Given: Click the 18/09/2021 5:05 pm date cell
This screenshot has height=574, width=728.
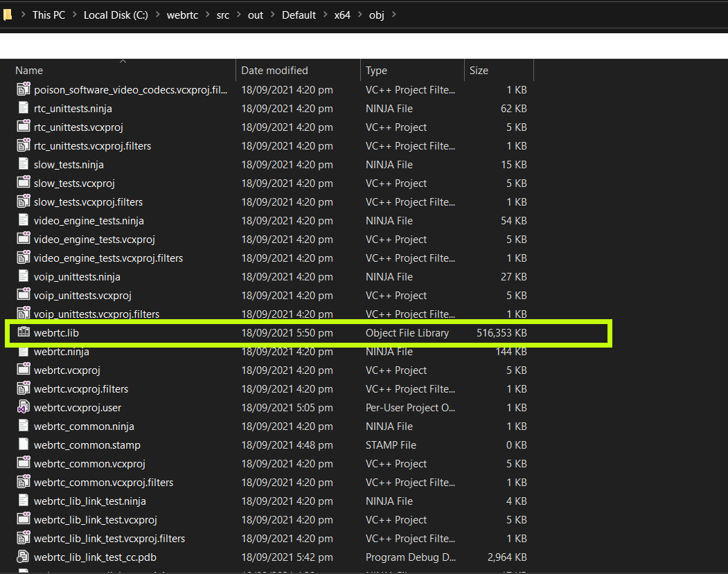Looking at the screenshot, I should (287, 407).
